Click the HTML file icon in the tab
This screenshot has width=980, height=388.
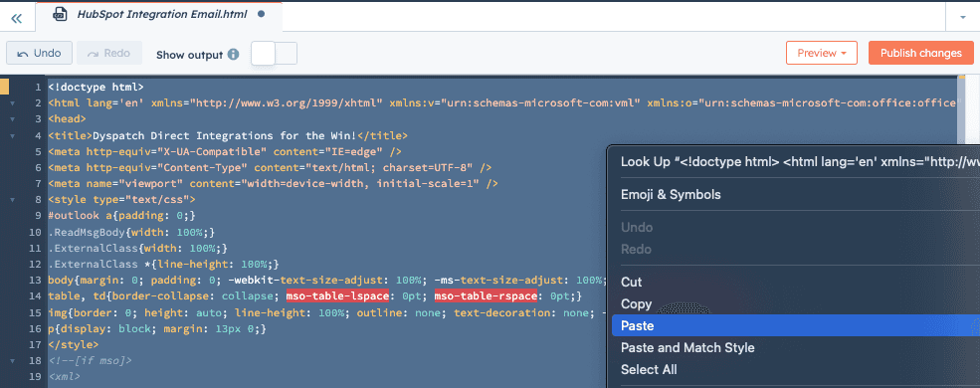(x=60, y=14)
